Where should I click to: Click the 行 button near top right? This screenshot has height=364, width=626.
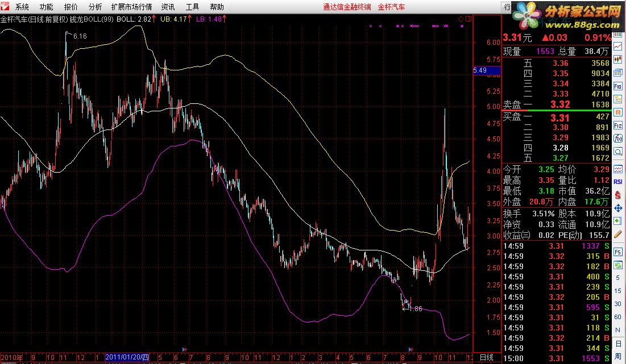click(507, 7)
